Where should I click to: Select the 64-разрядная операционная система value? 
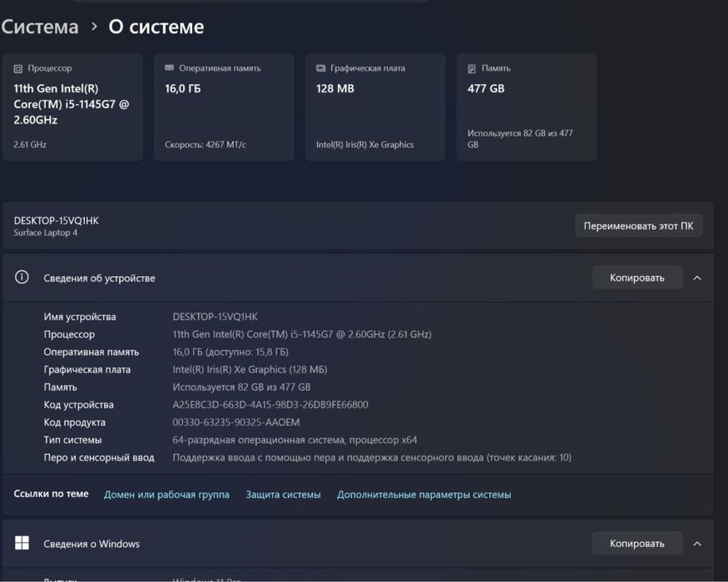(295, 440)
